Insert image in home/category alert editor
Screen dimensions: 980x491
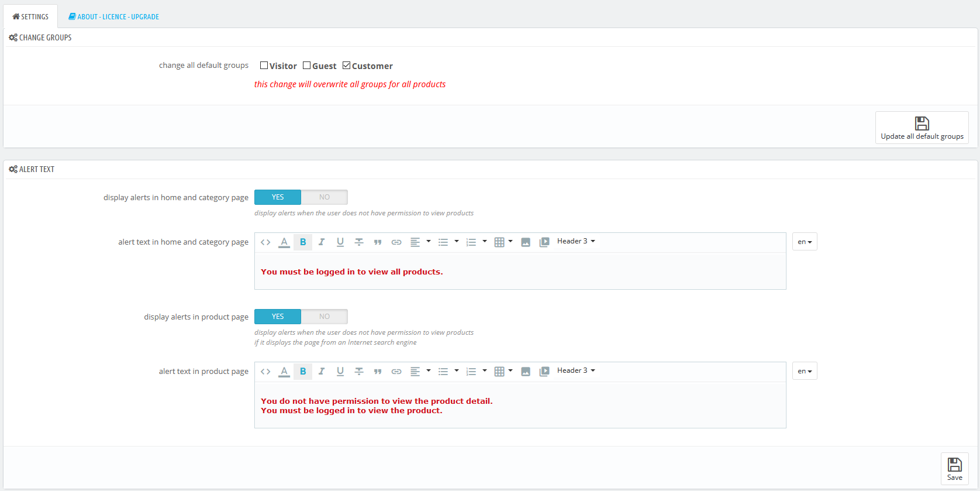pyautogui.click(x=526, y=242)
